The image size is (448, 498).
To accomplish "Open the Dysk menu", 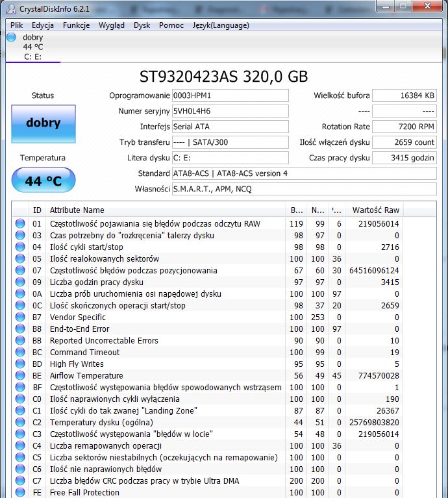I will (142, 25).
